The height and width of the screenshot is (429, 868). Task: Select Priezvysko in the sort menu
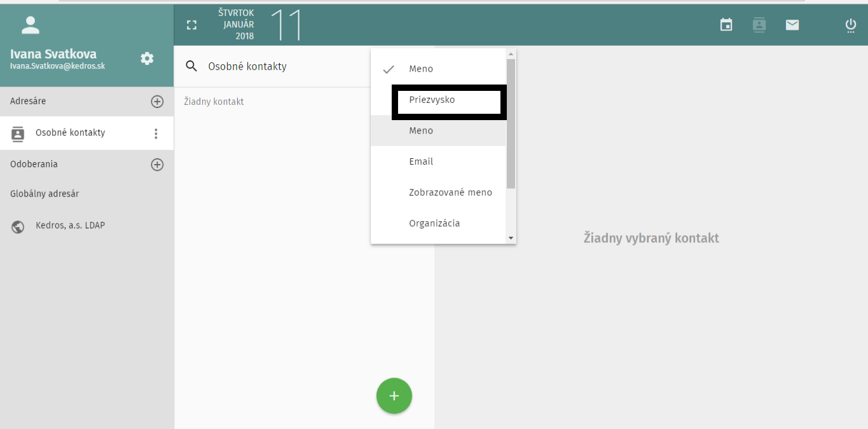click(432, 100)
